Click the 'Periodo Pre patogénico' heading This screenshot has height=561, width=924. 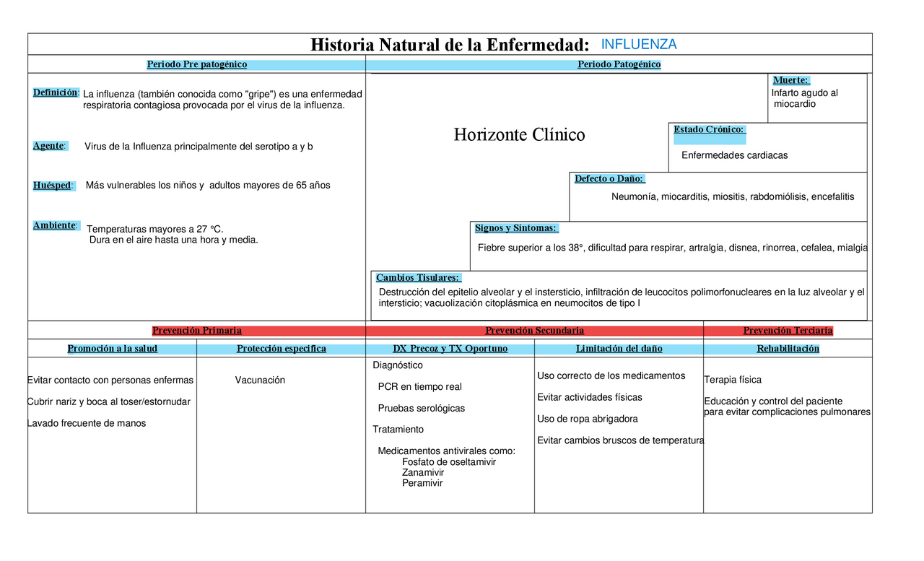pyautogui.click(x=197, y=64)
